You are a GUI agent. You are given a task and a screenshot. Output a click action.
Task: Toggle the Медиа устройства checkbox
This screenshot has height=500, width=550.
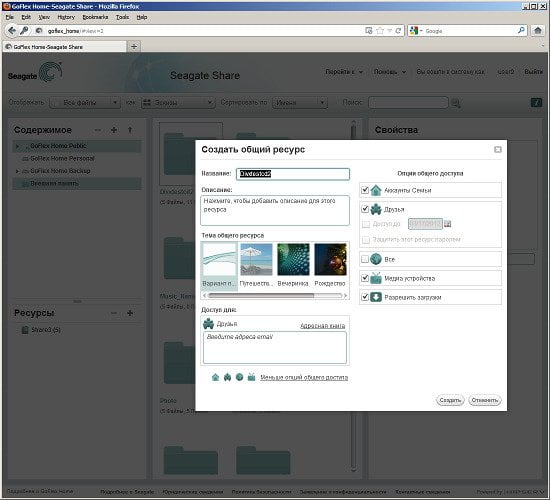pos(365,278)
